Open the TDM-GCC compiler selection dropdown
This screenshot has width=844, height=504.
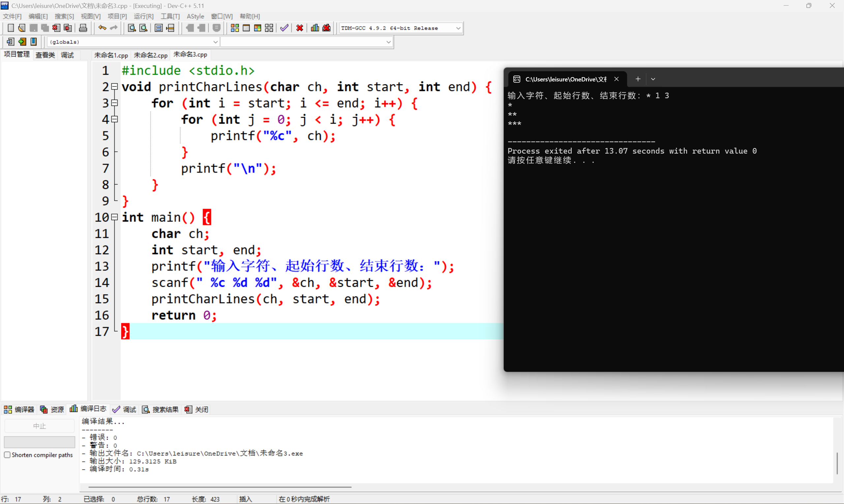[x=458, y=28]
